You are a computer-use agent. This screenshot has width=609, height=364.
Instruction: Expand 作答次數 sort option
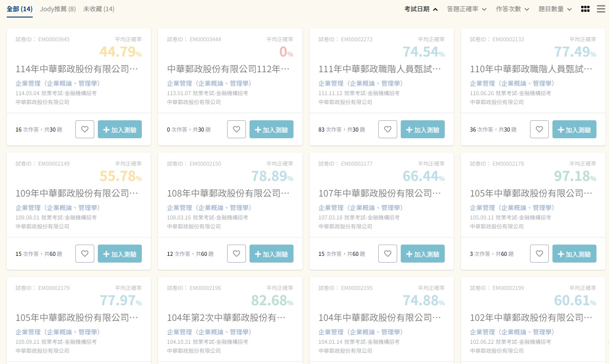(513, 9)
